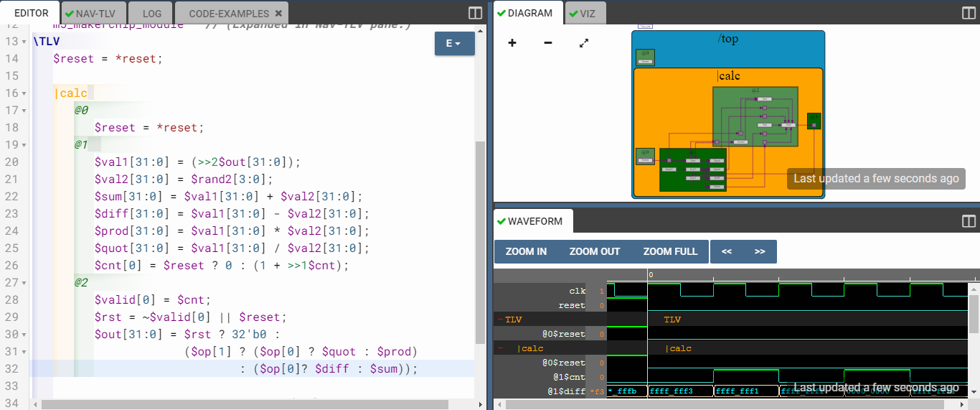Viewport: 980px width, 410px height.
Task: Move waveform left with << button
Action: point(727,251)
